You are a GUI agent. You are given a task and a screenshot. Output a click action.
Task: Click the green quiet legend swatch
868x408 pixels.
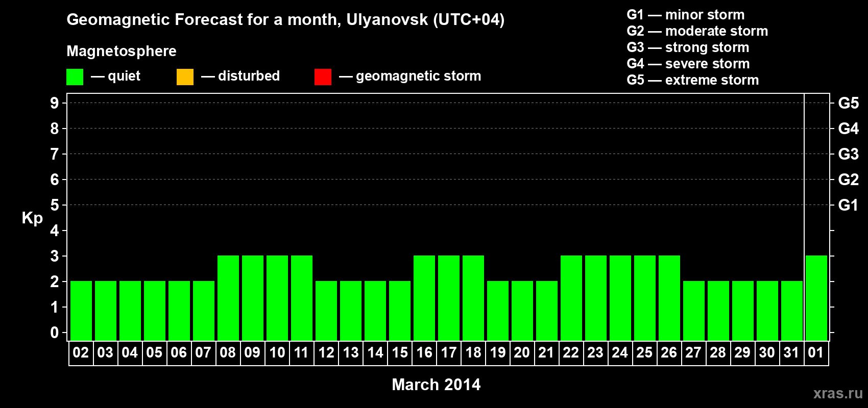(x=75, y=77)
